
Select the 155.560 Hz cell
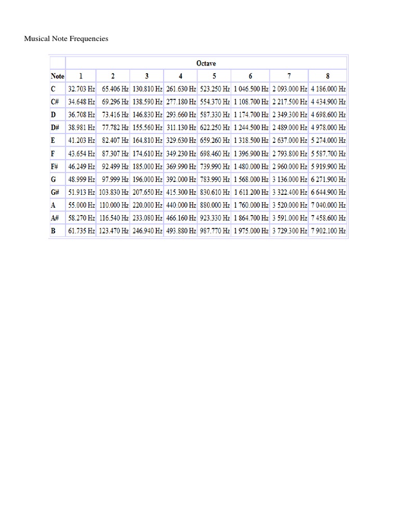(148, 128)
